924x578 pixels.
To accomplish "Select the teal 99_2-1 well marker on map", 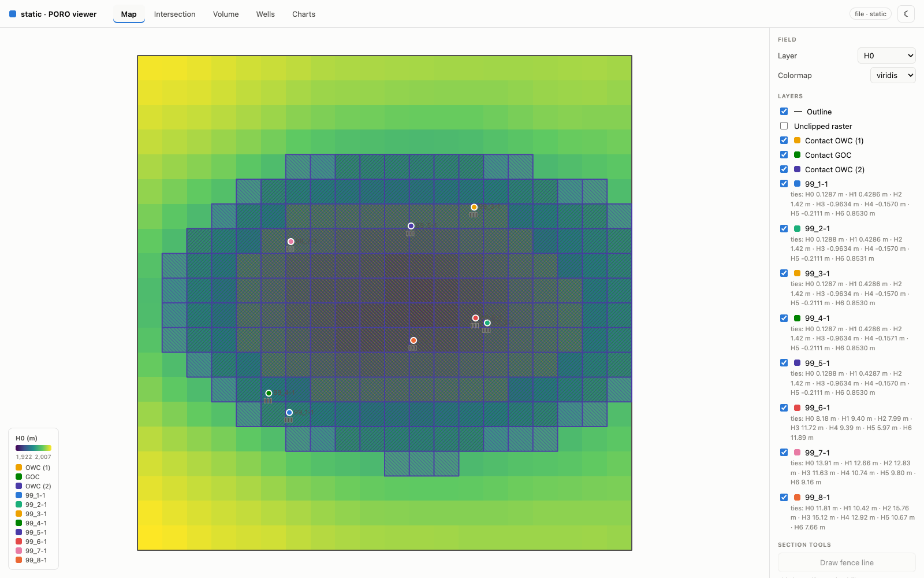I will tap(487, 323).
